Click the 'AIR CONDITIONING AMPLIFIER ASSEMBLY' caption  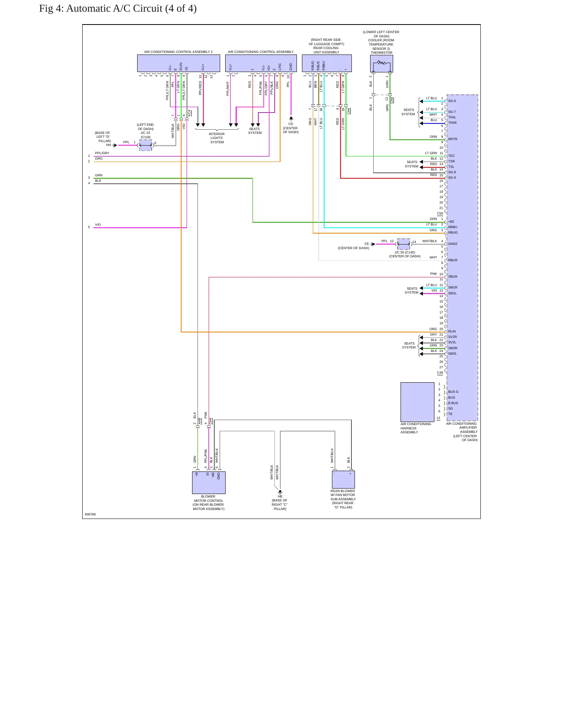point(462,428)
